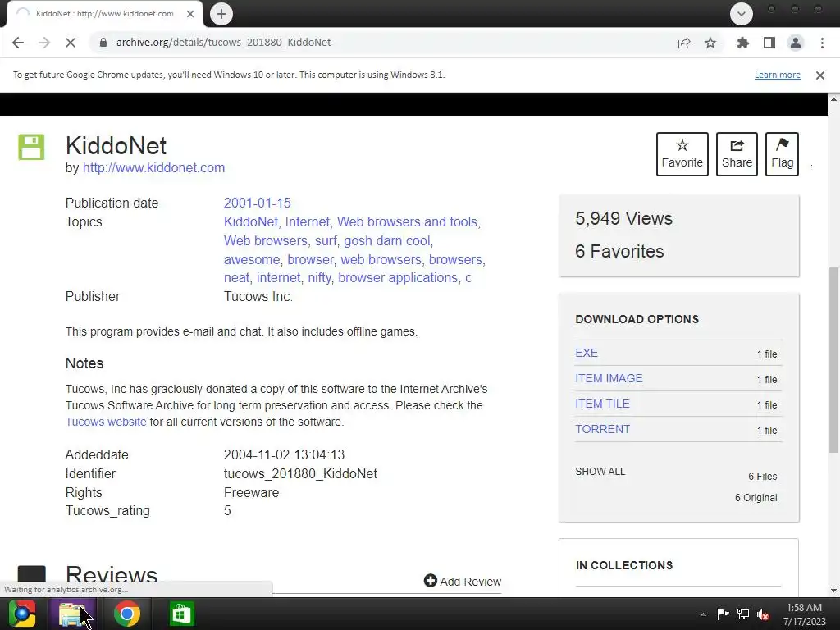Click the Add Review link

coord(463,582)
